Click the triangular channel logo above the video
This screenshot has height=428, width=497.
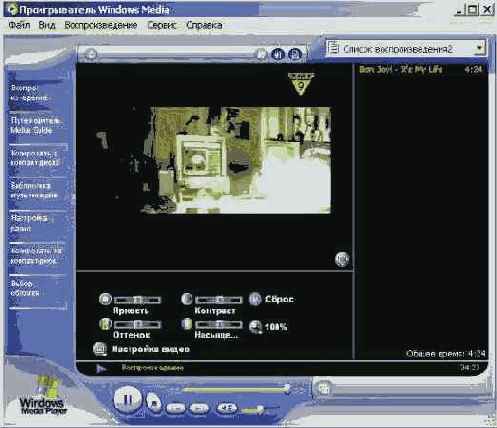pos(301,83)
